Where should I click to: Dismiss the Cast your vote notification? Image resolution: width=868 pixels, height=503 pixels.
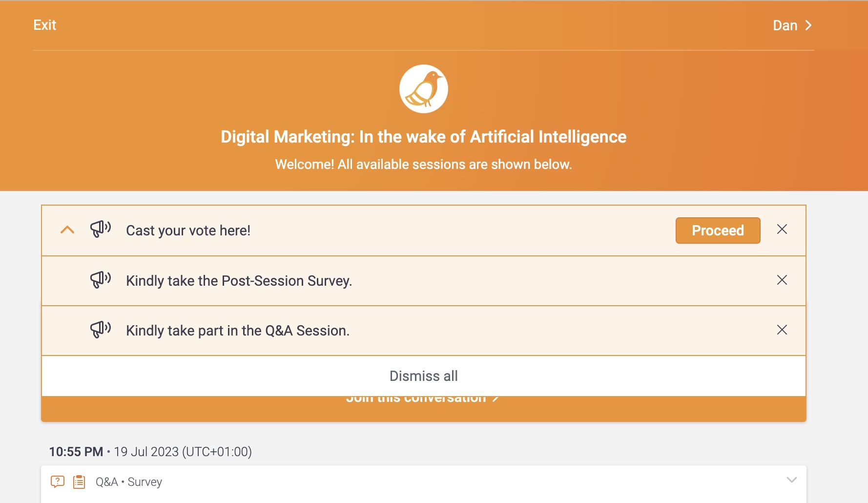[782, 230]
